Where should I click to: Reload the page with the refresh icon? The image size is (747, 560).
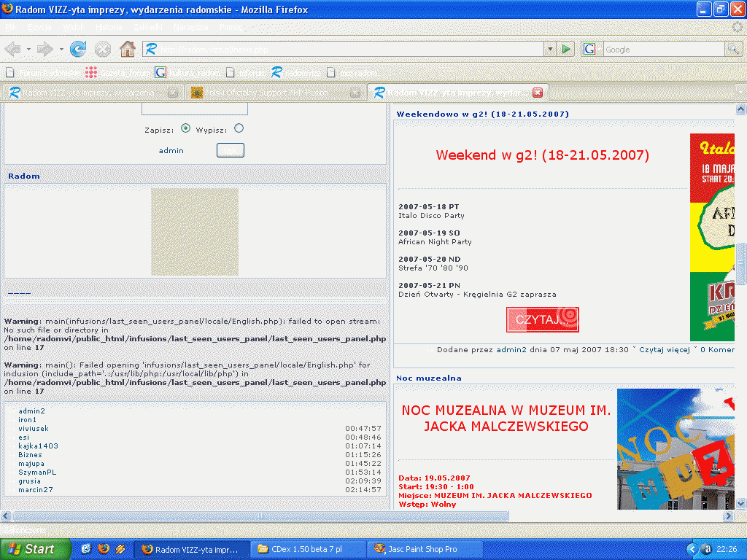[x=78, y=49]
